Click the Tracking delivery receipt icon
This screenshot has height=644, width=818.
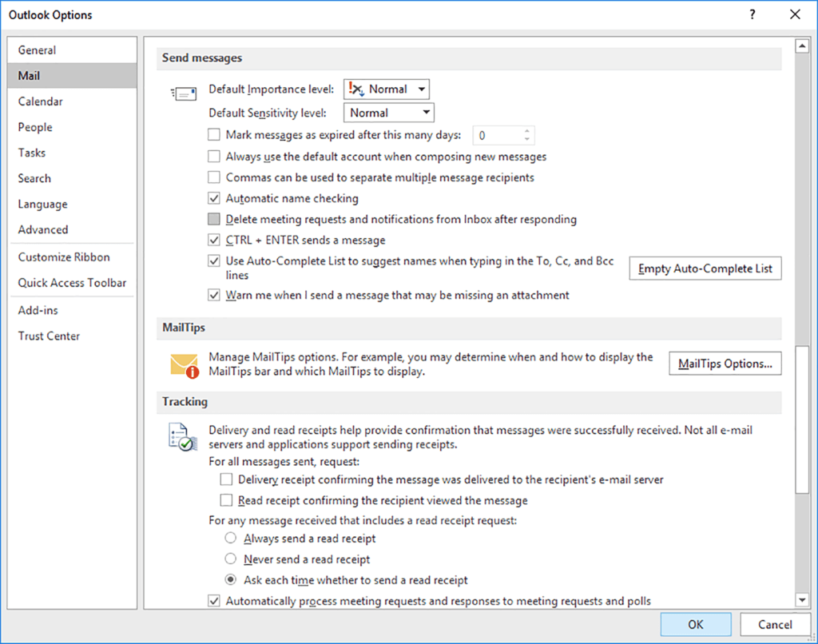click(181, 436)
